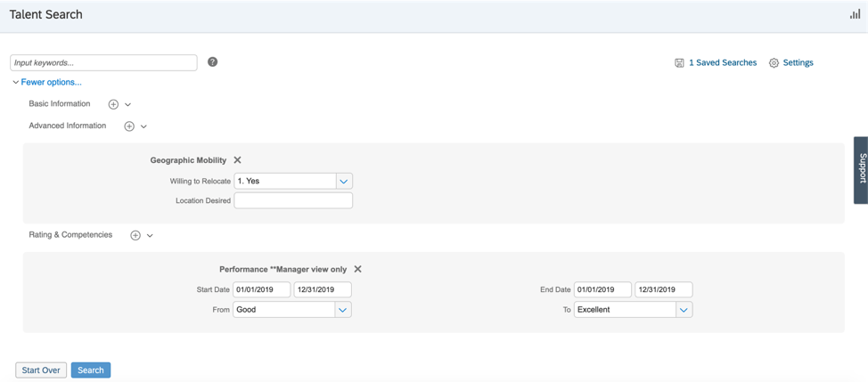
Task: Open the chart icon in the header
Action: 855,14
